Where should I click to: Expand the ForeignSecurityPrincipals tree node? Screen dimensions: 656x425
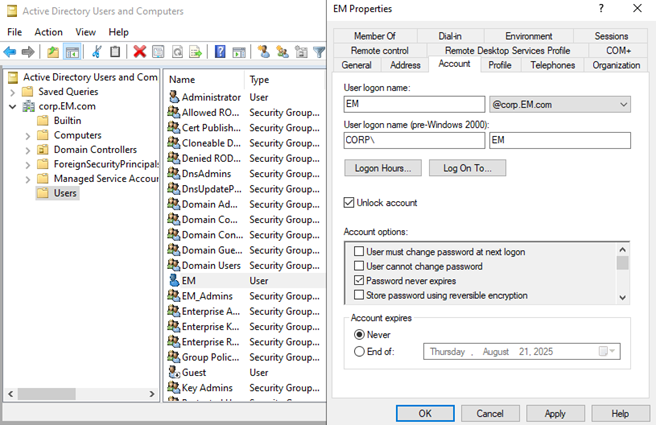pyautogui.click(x=28, y=165)
